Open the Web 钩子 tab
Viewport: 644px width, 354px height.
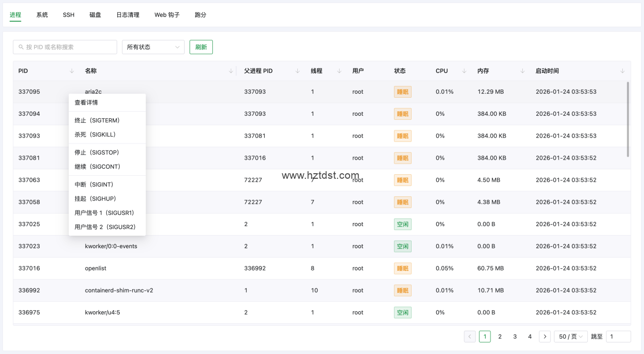pyautogui.click(x=167, y=15)
